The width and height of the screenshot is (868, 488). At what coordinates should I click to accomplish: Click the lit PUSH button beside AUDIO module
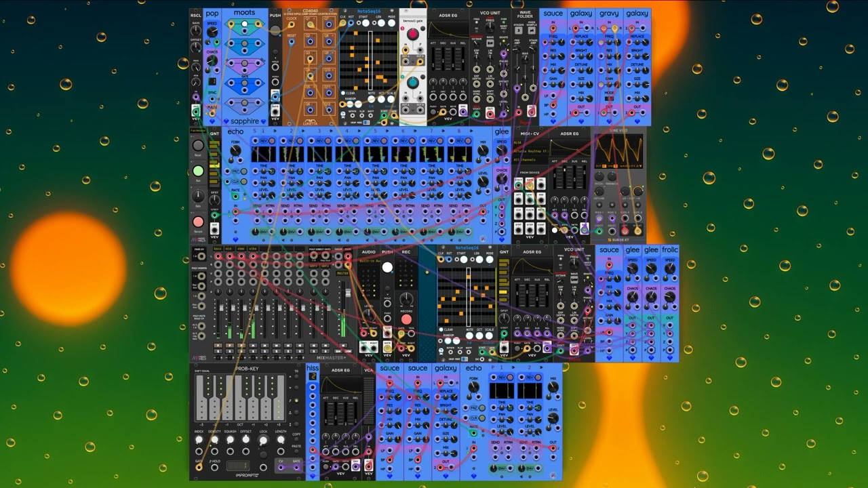(x=387, y=268)
